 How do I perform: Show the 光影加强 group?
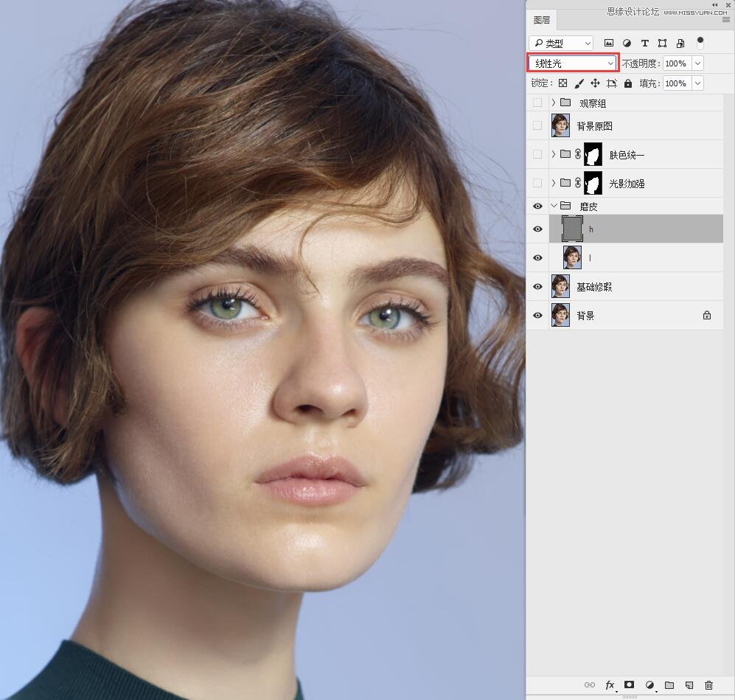[x=537, y=183]
